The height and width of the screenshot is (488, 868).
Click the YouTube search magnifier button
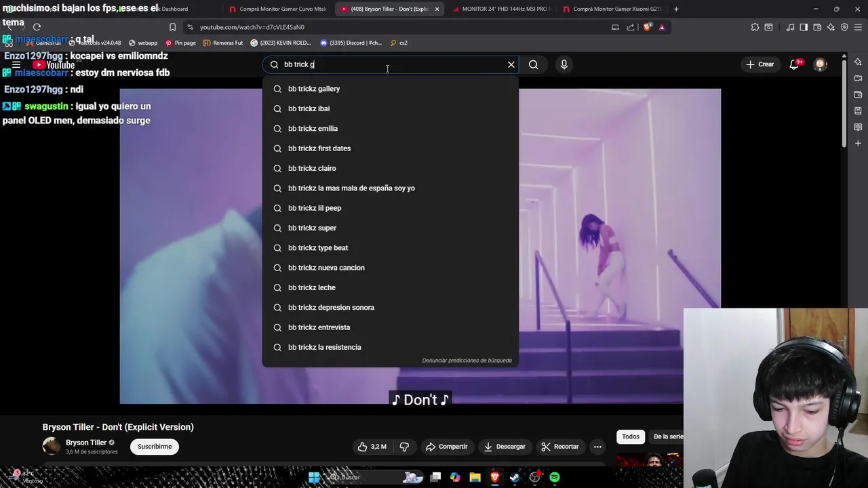coord(534,64)
